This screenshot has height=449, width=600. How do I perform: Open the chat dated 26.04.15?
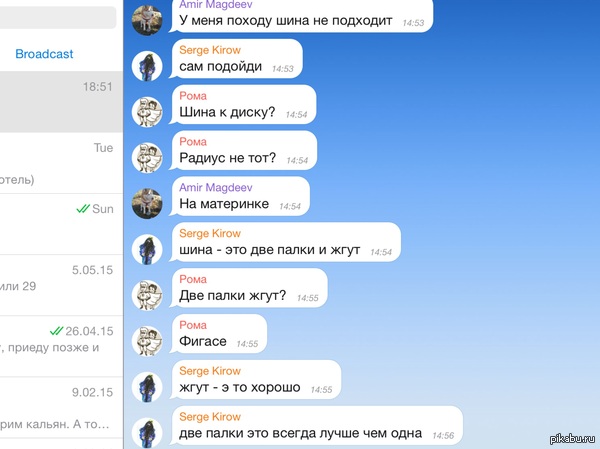(61, 346)
